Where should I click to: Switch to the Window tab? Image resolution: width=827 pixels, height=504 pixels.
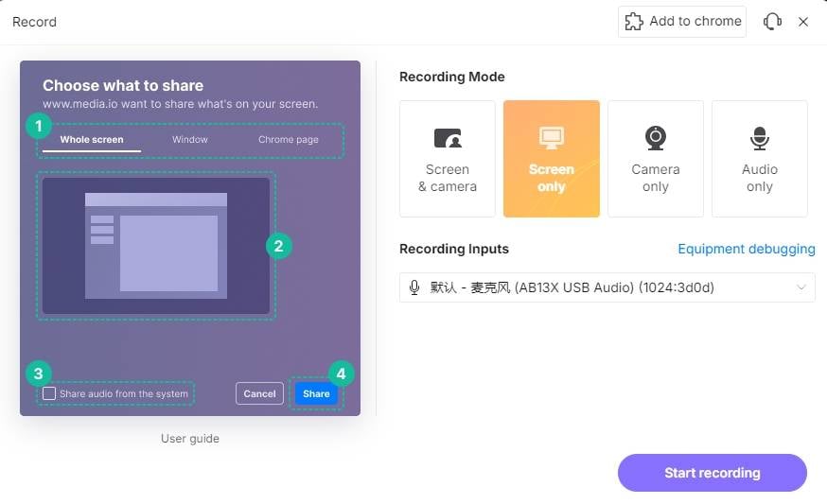(x=190, y=140)
